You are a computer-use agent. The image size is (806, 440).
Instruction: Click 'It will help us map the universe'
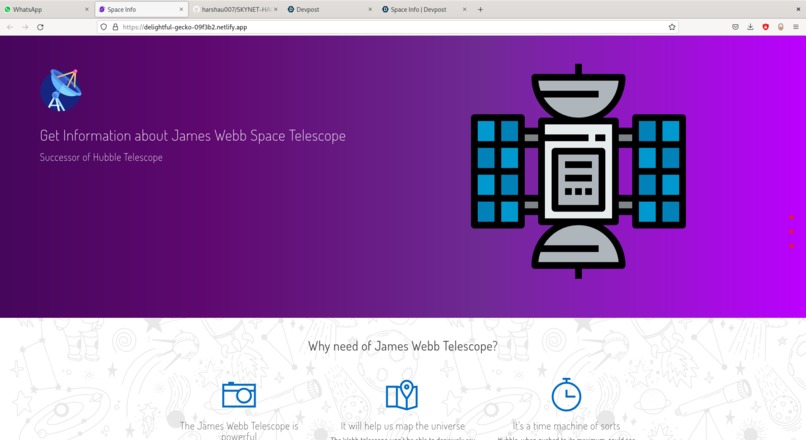(402, 426)
